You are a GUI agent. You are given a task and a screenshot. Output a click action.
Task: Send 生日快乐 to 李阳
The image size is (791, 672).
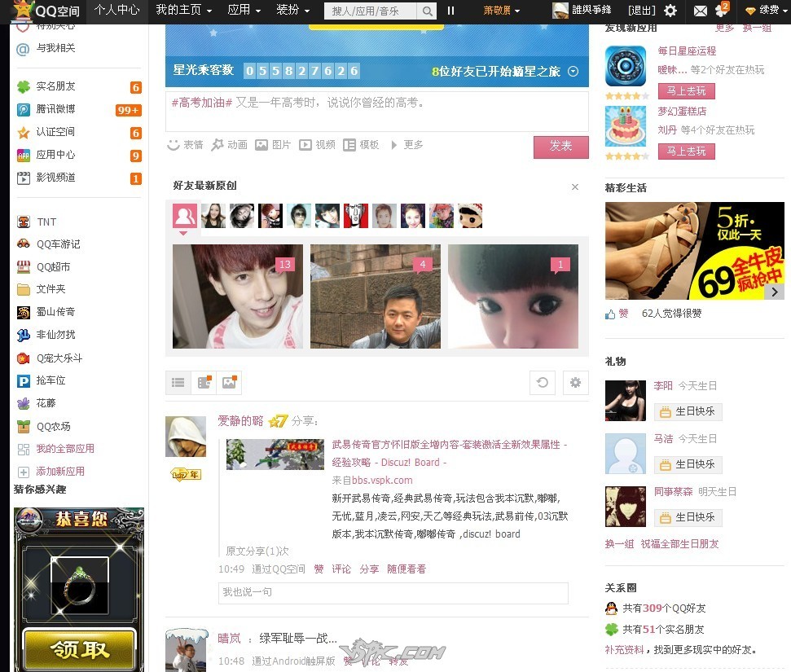pyautogui.click(x=688, y=411)
